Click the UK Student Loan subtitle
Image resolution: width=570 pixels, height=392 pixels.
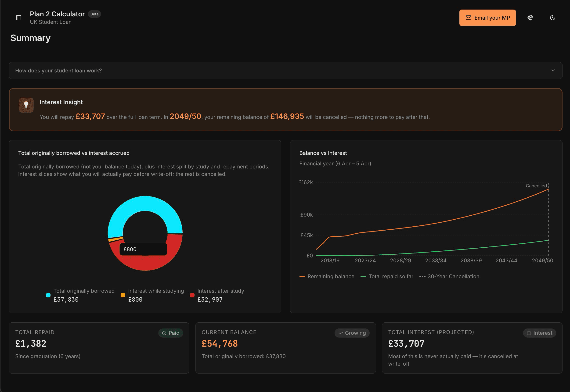(51, 22)
